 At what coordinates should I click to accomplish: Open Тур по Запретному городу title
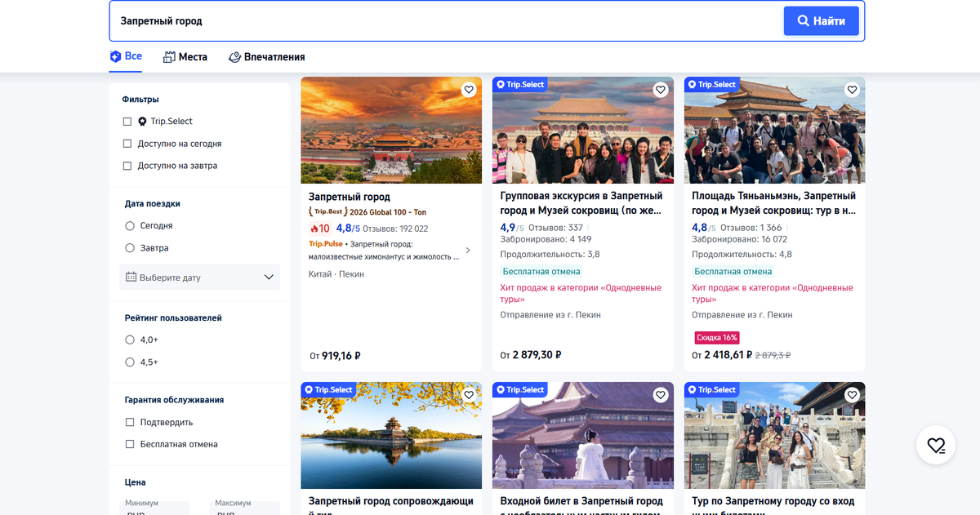[x=773, y=507]
